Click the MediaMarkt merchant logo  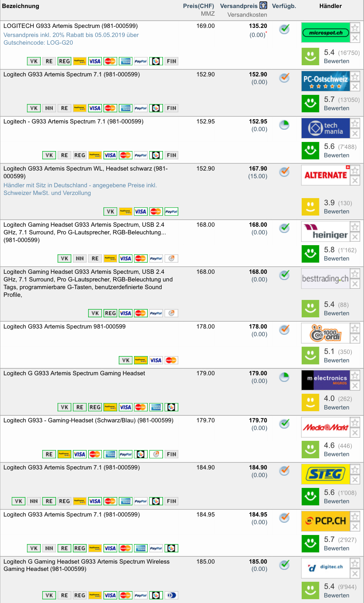[x=325, y=427]
